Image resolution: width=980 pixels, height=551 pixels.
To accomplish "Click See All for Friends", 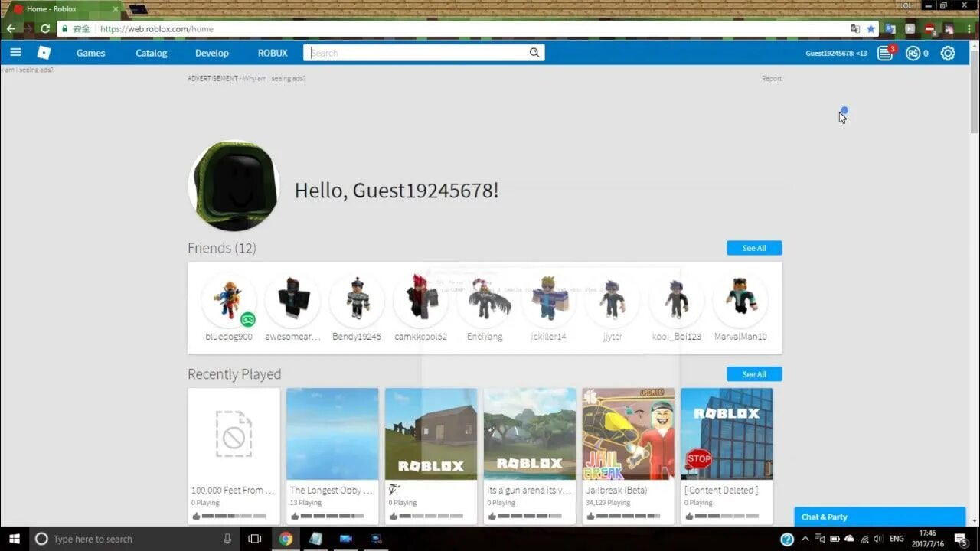I will tap(754, 248).
